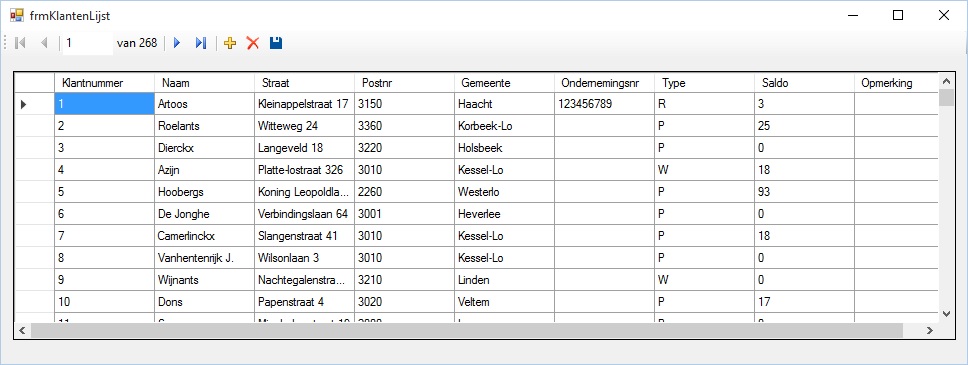Select the name cell 'Dons'
Viewport: 968px width, 365px height.
click(204, 303)
